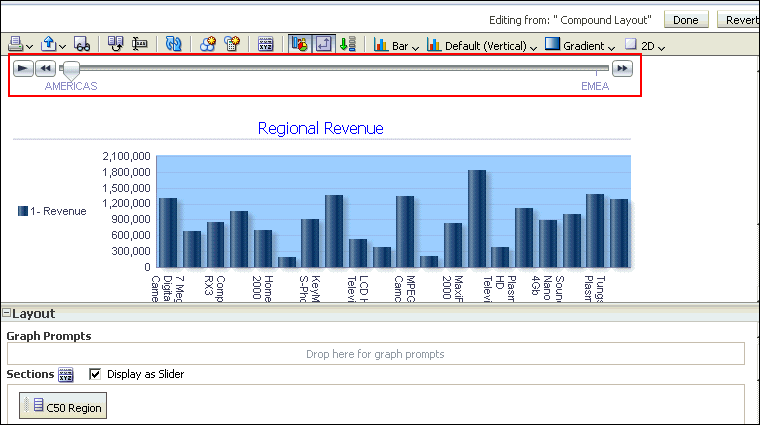Toggle the layout pane toolbar button
The image size is (760, 425).
pyautogui.click(x=322, y=45)
